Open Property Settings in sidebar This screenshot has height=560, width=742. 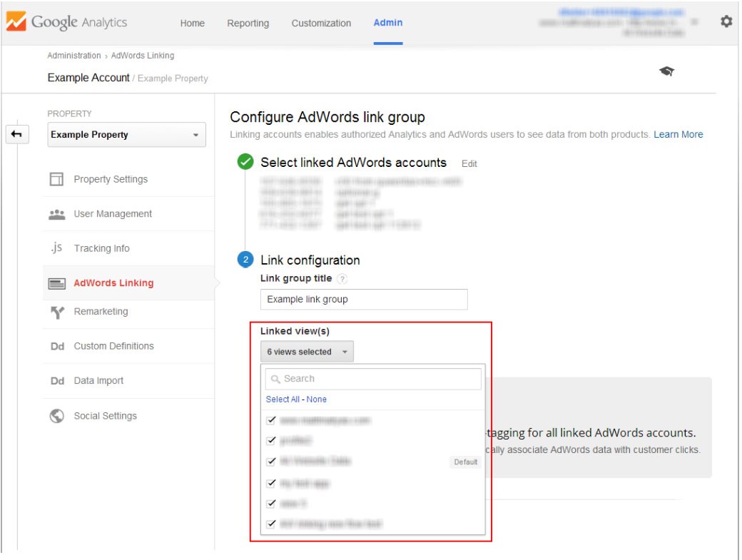[111, 179]
